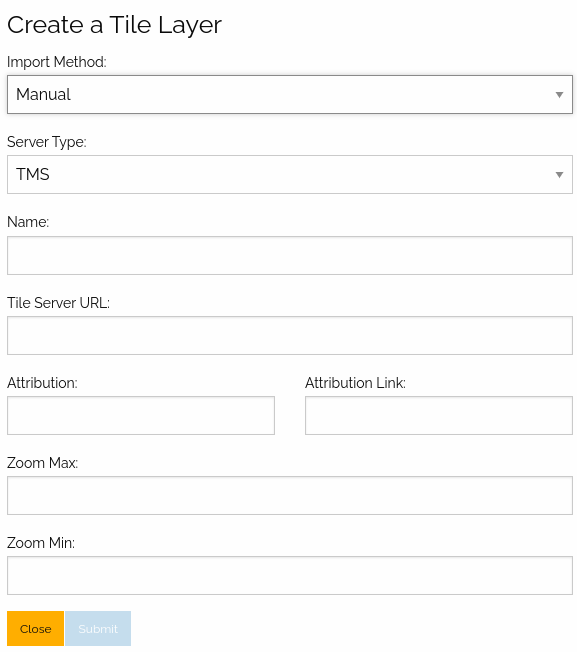
Task: Open the Server Type dropdown
Action: tap(290, 174)
